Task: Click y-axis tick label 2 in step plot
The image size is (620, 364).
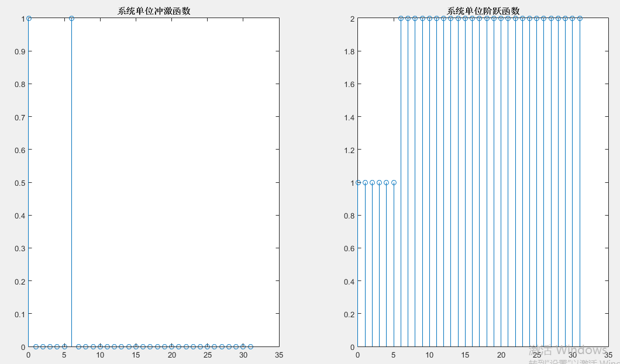Action: point(352,19)
